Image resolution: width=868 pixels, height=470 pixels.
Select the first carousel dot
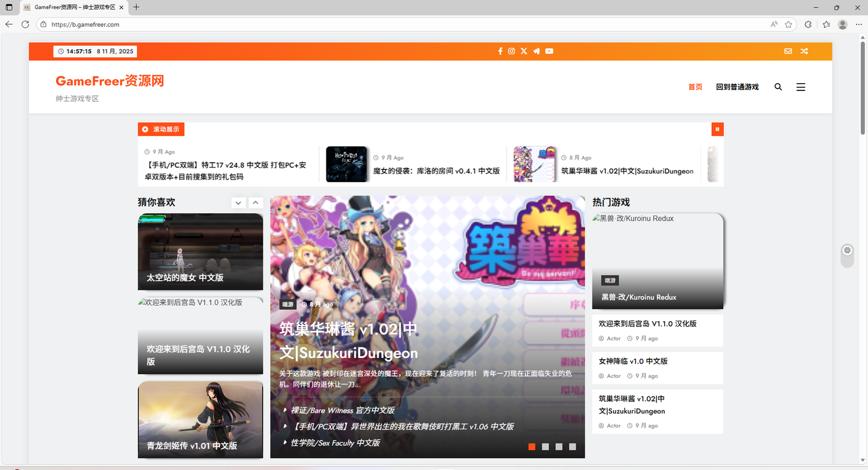tap(532, 446)
